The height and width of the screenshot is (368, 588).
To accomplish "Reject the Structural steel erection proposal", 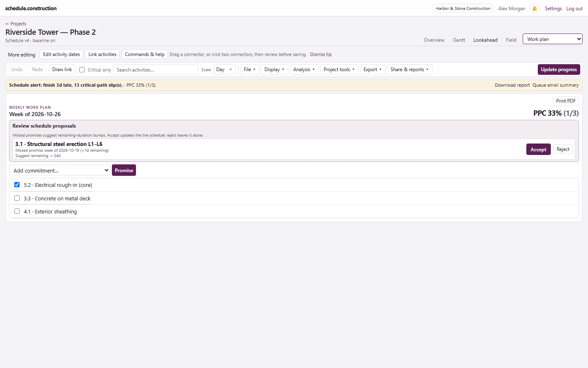I will pyautogui.click(x=563, y=149).
